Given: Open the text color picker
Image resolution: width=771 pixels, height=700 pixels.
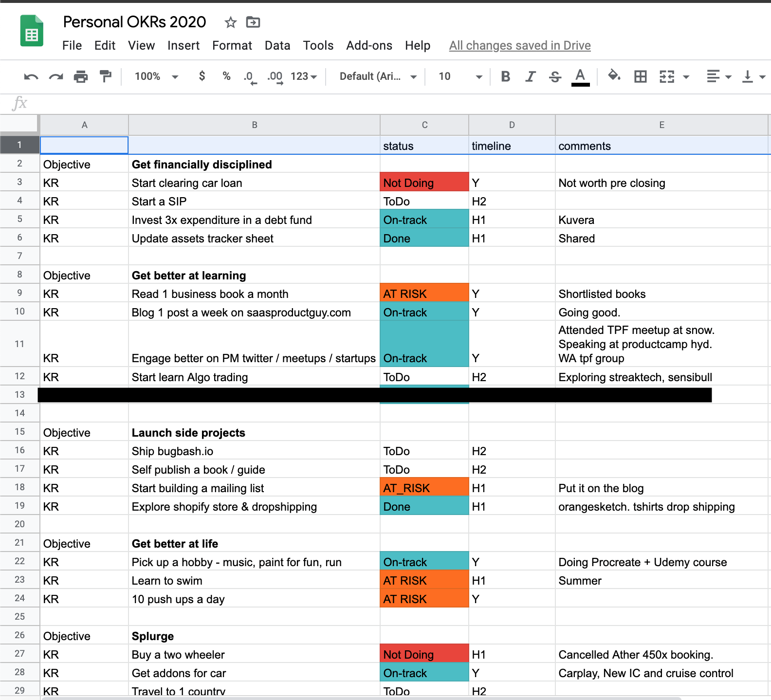Looking at the screenshot, I should point(580,77).
